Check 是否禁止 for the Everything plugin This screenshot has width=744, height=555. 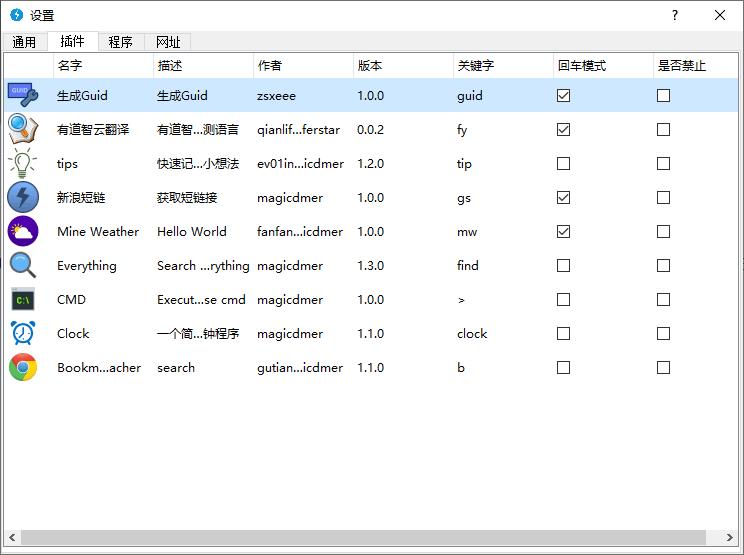coord(663,266)
